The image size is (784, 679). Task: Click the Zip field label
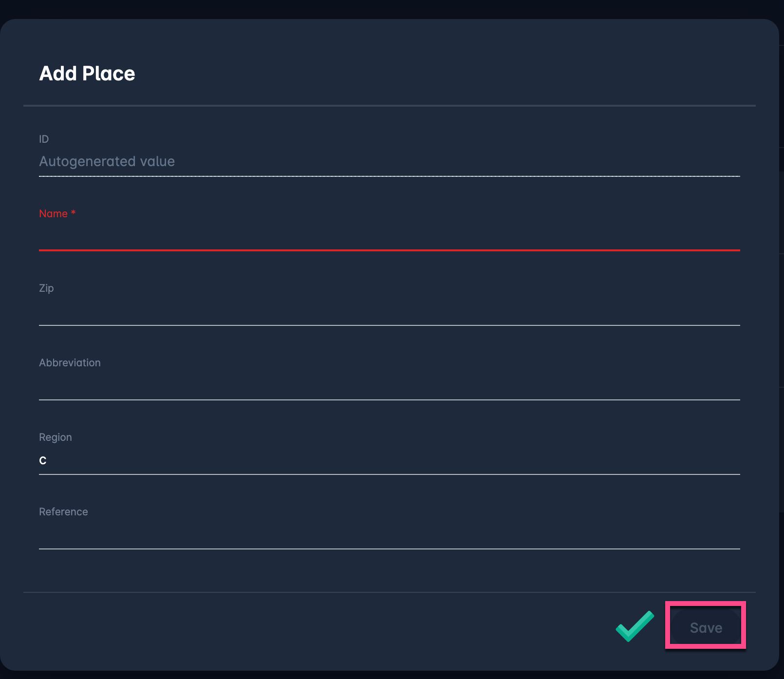(46, 288)
